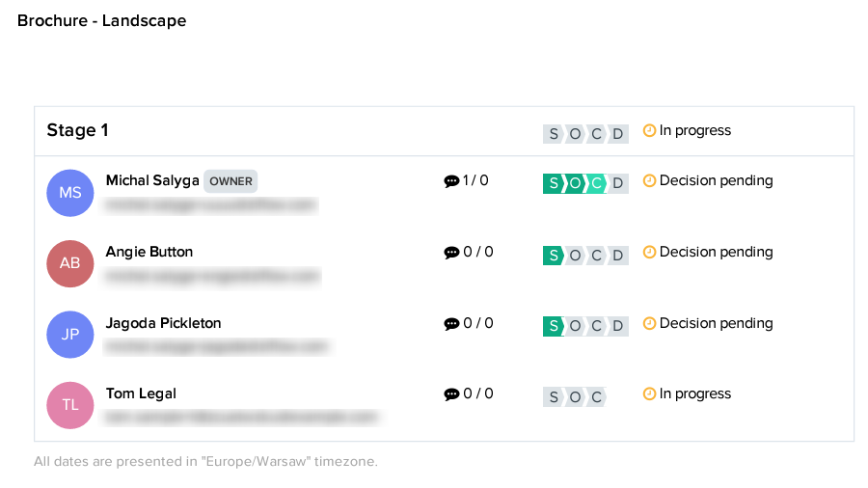Click Tom Legal's TL avatar

[x=70, y=405]
